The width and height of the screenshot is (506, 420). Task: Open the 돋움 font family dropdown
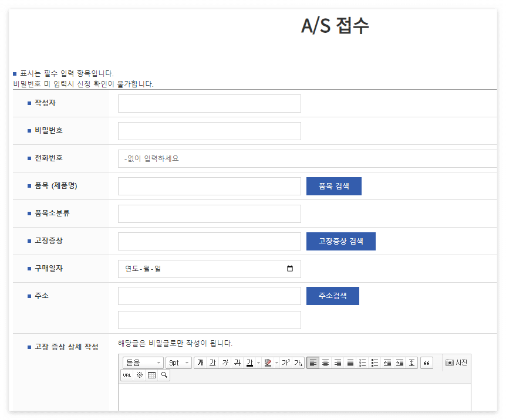(x=143, y=363)
